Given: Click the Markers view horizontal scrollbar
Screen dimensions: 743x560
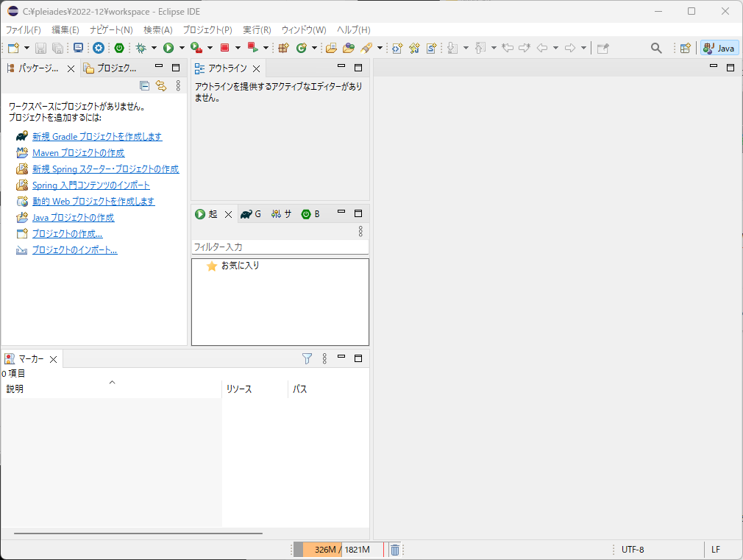Looking at the screenshot, I should 138,534.
